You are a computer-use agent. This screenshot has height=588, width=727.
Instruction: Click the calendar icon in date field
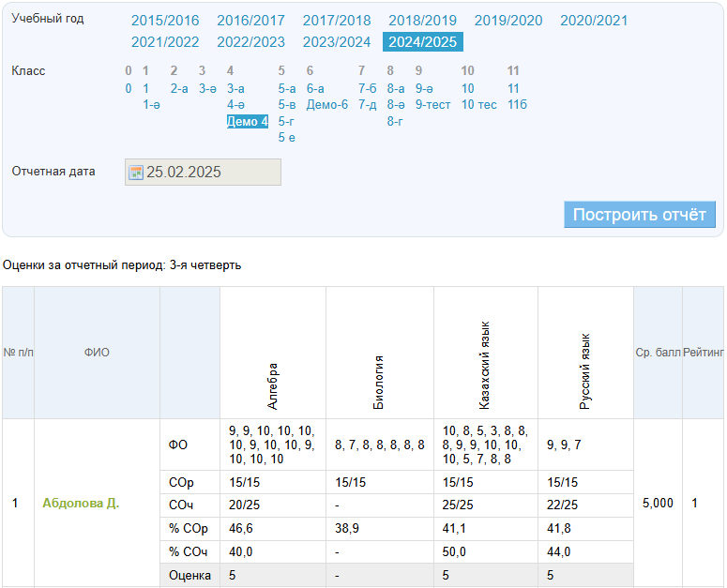135,173
